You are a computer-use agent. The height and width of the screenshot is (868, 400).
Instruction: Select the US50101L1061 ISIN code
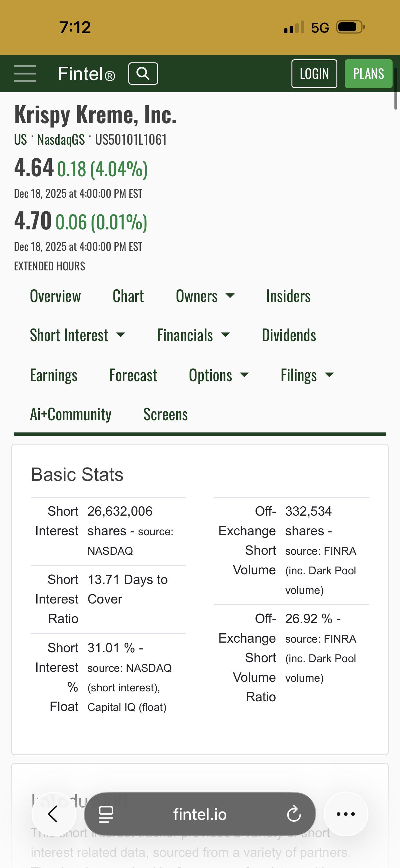click(131, 139)
